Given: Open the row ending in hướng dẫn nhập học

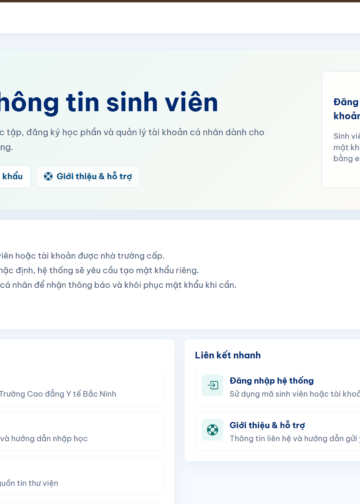Looking at the screenshot, I should click(x=82, y=432).
